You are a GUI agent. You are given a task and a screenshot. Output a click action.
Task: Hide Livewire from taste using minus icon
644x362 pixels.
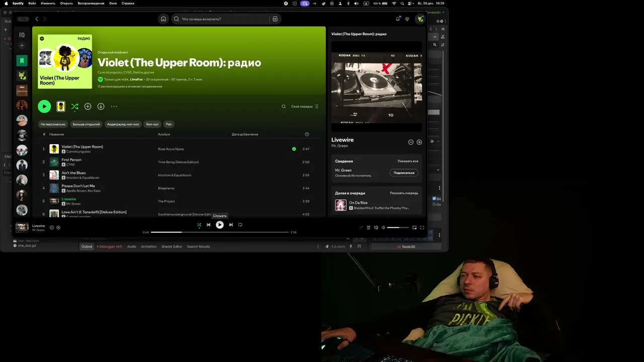point(411,142)
